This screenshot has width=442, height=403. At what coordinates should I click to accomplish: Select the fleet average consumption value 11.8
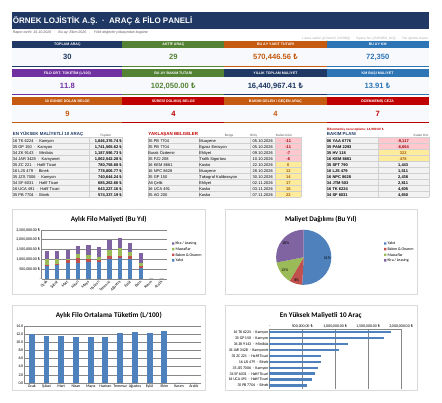coord(67,86)
